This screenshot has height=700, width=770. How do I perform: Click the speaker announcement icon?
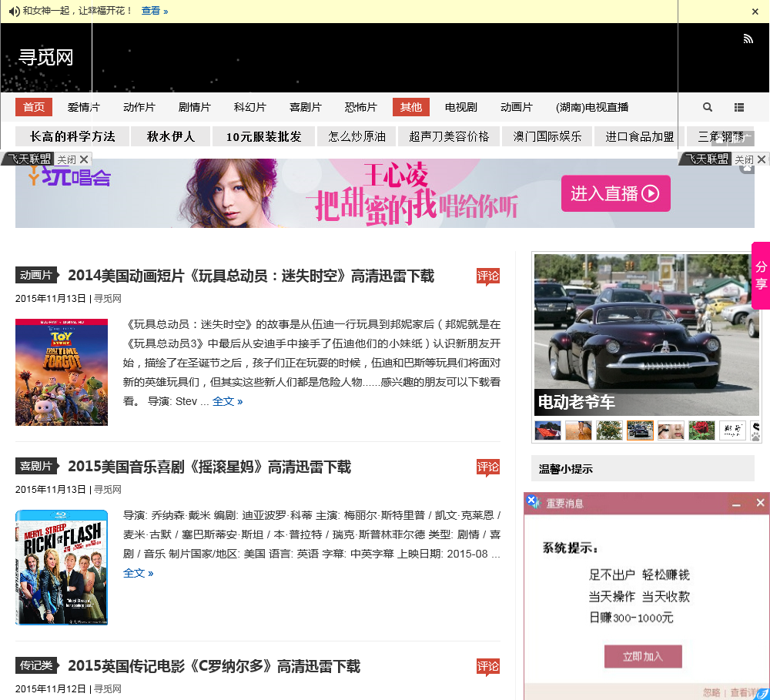click(x=14, y=11)
